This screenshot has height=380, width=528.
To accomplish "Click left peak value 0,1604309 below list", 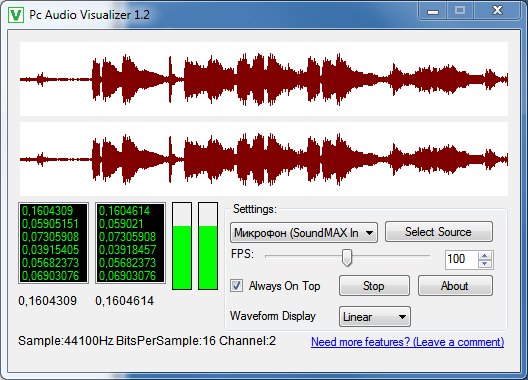I will tap(47, 301).
